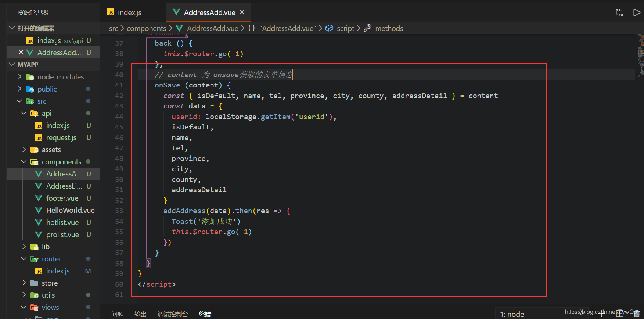Close the AddressAdd.vue editor tab
Viewport: 644px width, 319px height.
point(242,12)
